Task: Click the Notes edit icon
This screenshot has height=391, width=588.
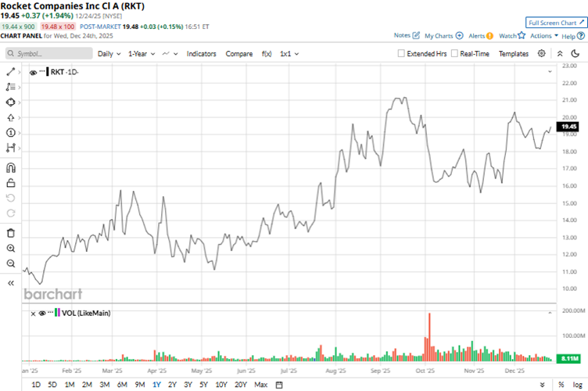Action: click(x=416, y=35)
